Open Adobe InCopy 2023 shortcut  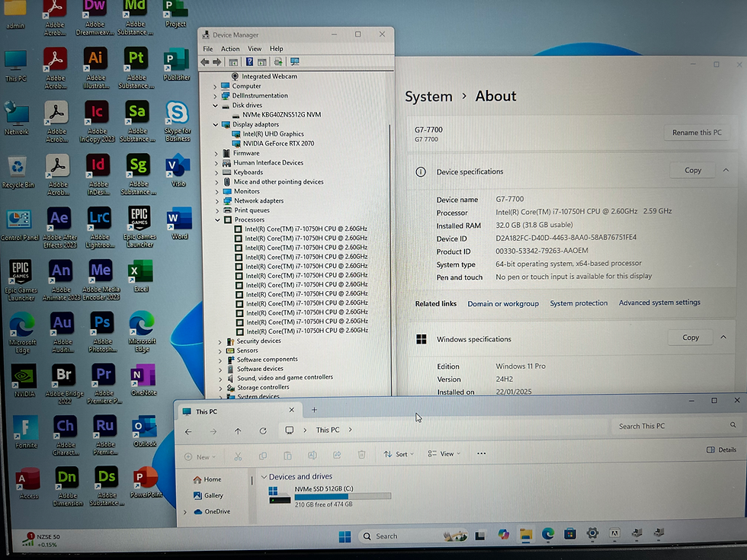(97, 121)
